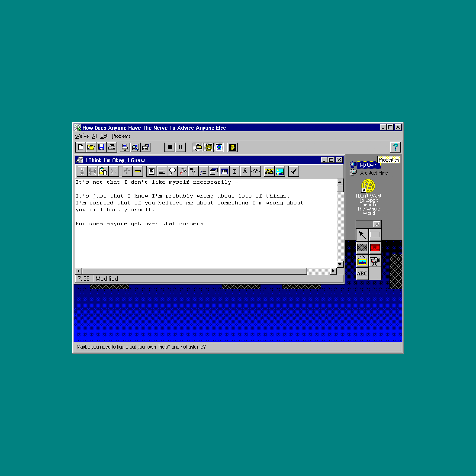Click the yellow minus icon
476x476 pixels.
(x=138, y=172)
